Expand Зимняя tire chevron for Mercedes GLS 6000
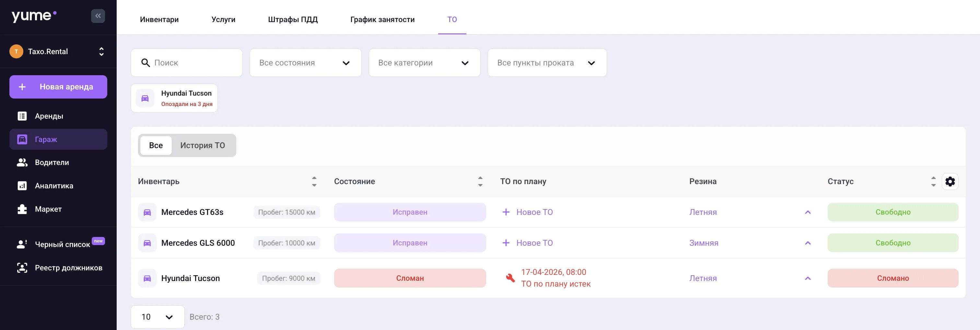This screenshot has width=980, height=330. click(x=808, y=243)
